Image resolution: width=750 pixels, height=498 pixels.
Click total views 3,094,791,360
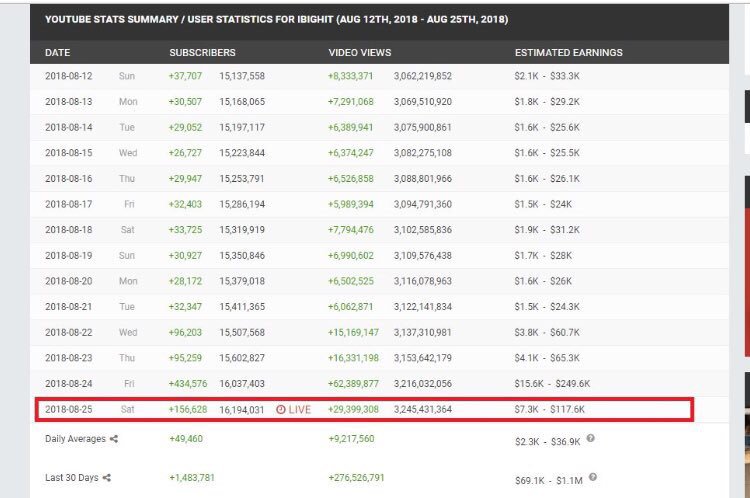pyautogui.click(x=423, y=204)
